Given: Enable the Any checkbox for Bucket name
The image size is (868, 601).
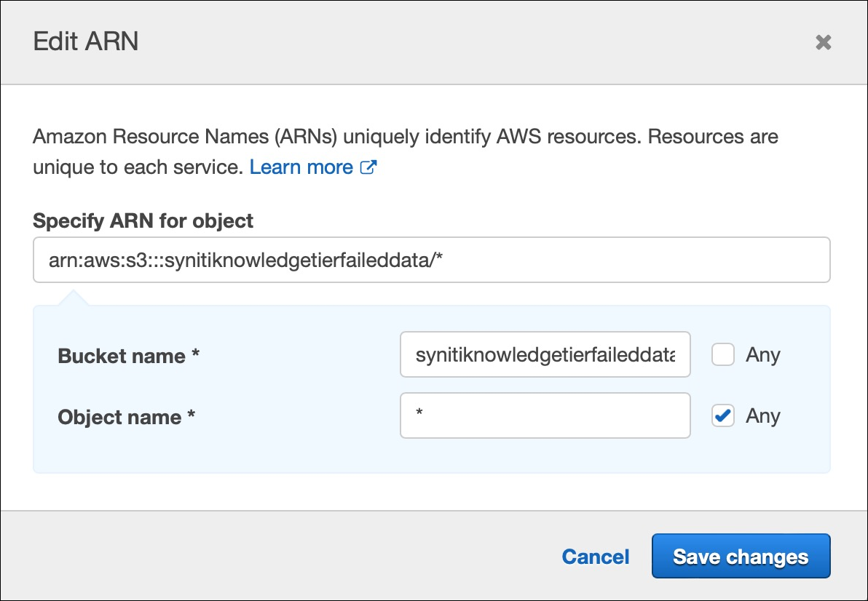Looking at the screenshot, I should tap(723, 354).
